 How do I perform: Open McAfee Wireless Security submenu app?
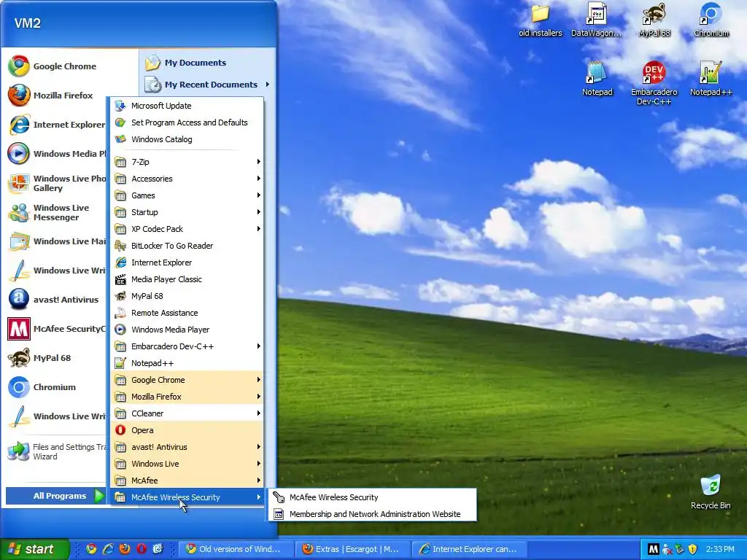click(373, 497)
